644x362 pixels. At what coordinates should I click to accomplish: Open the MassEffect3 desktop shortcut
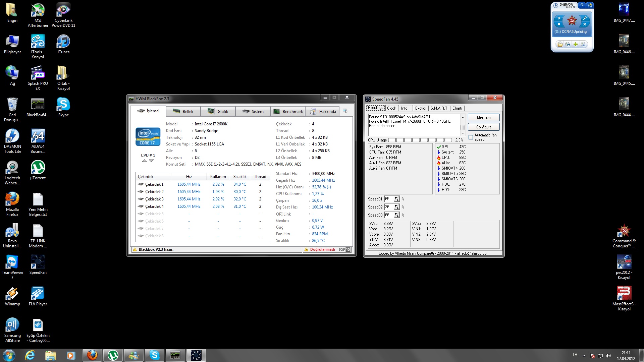624,299
